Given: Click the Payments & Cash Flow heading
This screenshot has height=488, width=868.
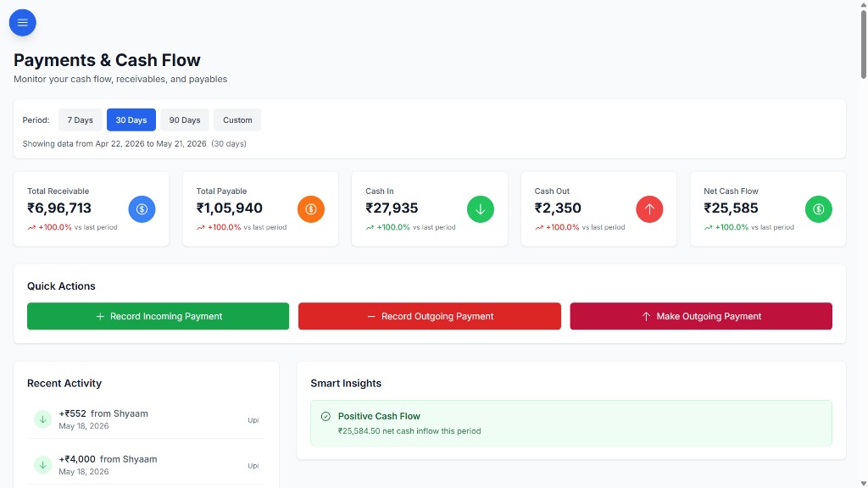Looking at the screenshot, I should 107,60.
